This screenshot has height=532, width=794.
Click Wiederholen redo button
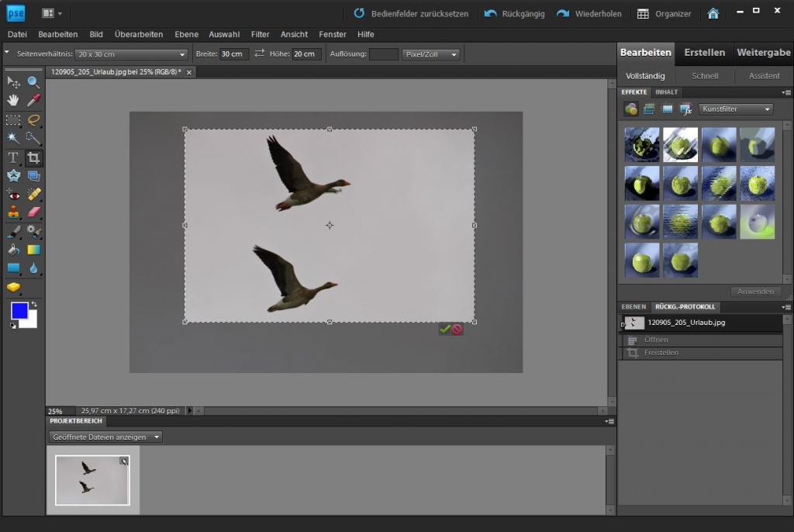coord(589,14)
